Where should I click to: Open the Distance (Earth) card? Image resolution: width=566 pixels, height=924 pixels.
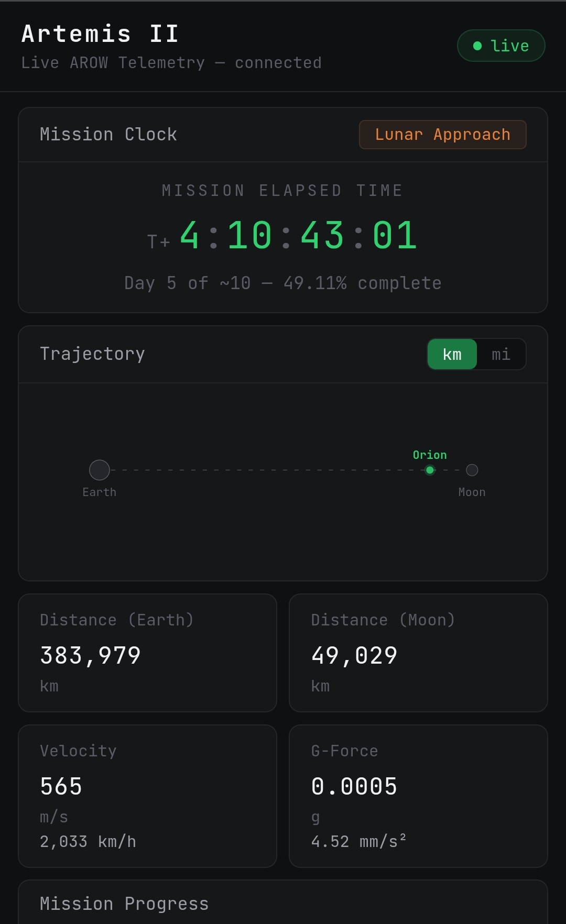147,653
